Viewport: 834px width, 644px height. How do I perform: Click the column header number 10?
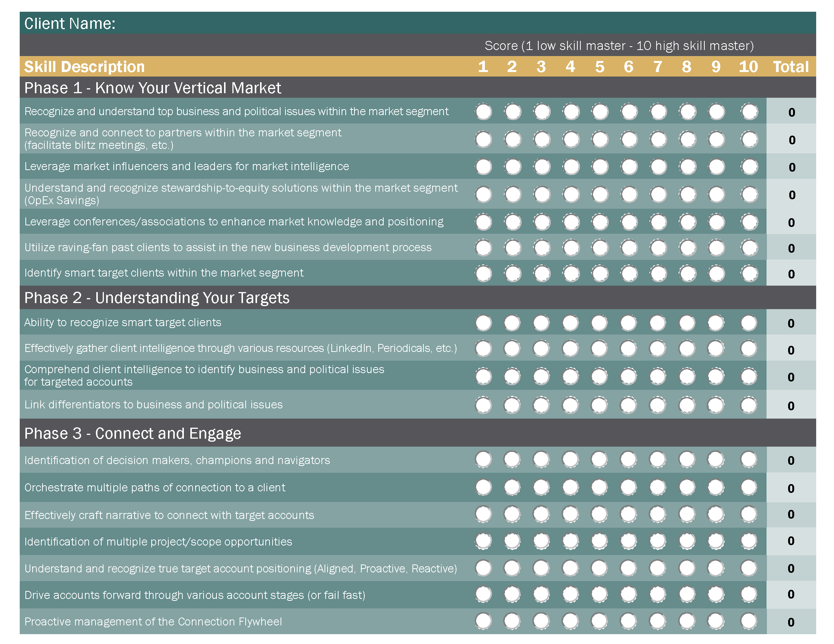coord(748,67)
